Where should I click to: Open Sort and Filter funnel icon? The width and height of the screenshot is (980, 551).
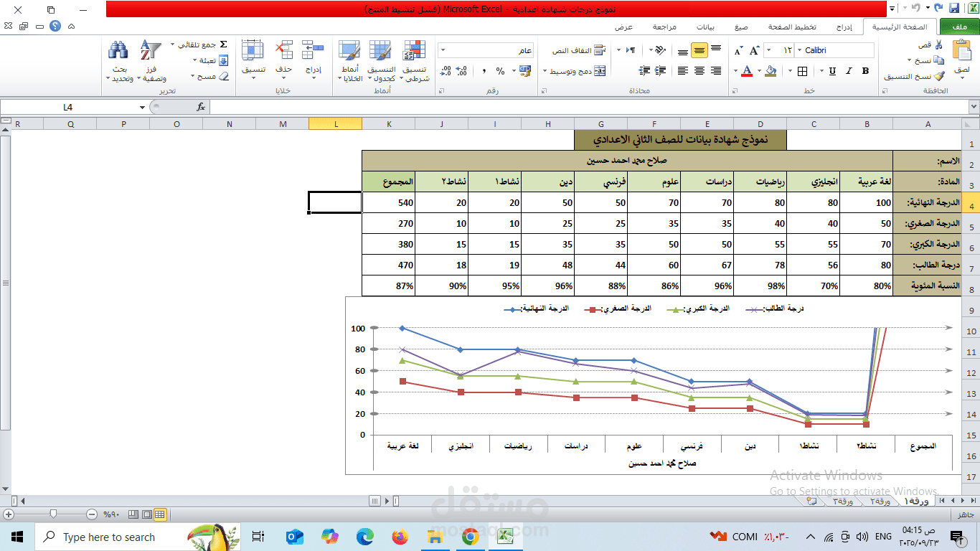pos(151,51)
